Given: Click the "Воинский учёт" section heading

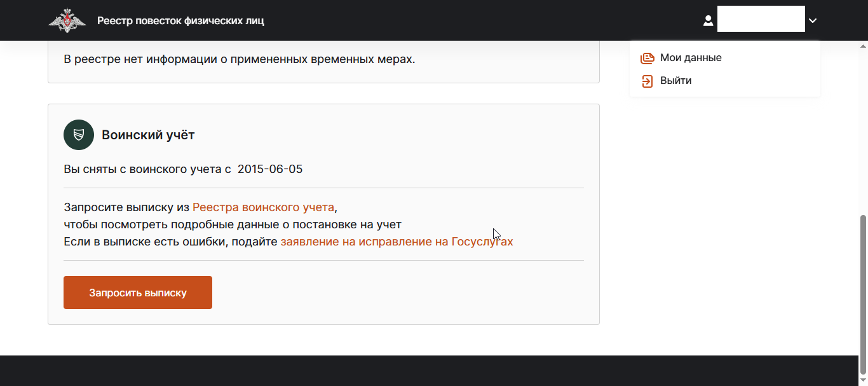Looking at the screenshot, I should (x=148, y=135).
